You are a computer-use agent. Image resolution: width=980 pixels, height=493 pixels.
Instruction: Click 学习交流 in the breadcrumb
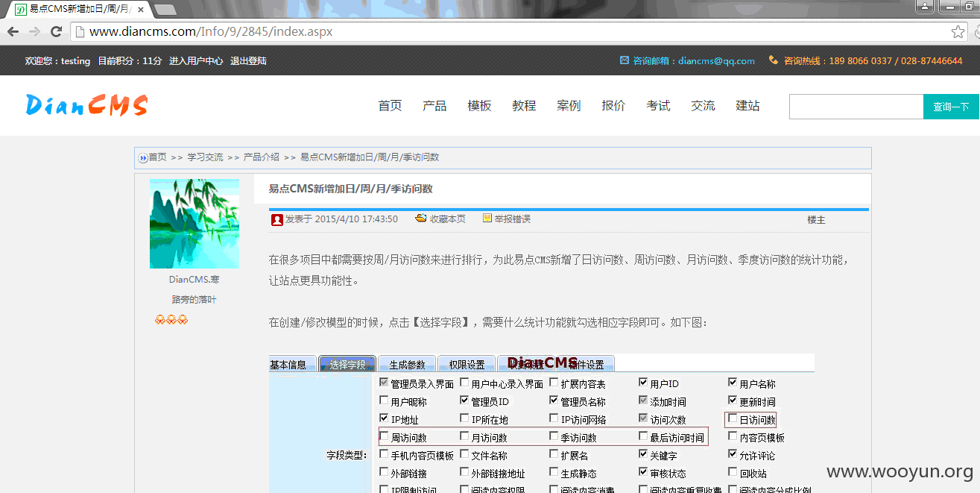pos(205,157)
